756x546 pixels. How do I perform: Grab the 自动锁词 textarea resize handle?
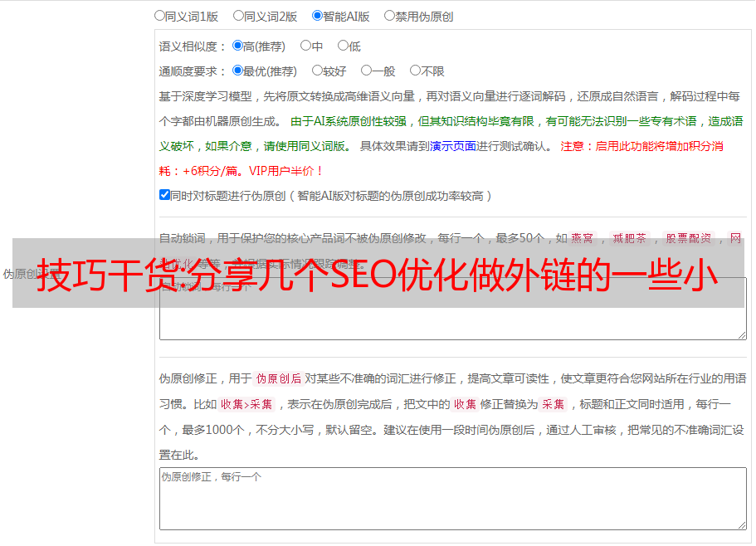pos(742,335)
